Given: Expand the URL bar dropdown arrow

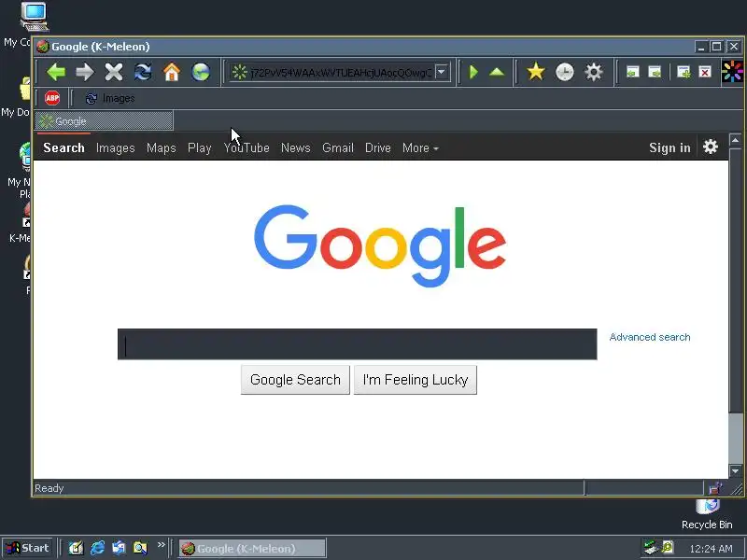Looking at the screenshot, I should click(x=442, y=72).
